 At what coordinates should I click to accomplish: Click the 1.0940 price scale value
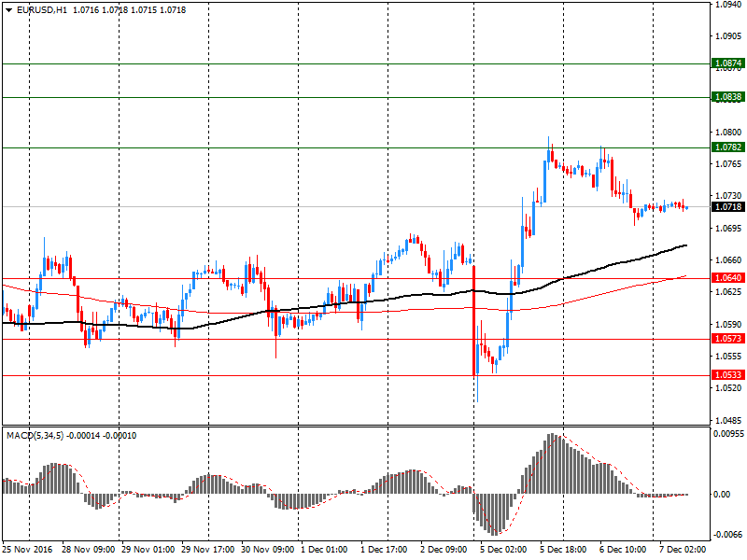pos(728,5)
